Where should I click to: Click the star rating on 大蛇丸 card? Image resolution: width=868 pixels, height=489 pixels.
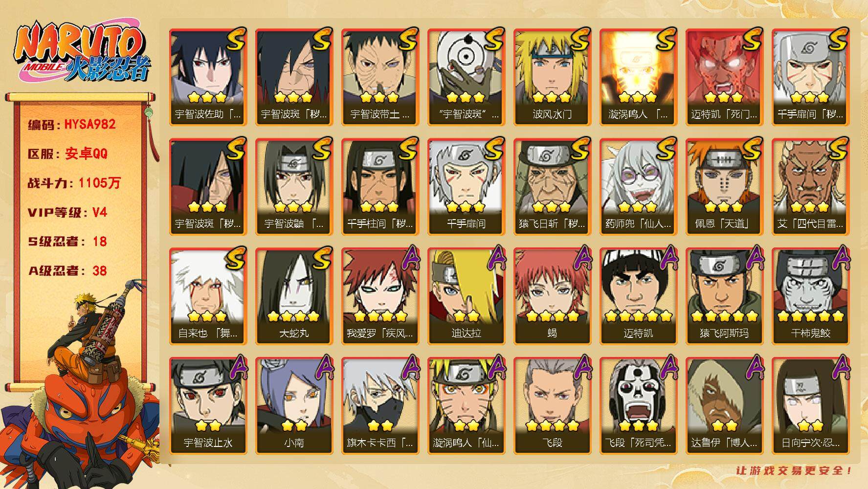pyautogui.click(x=294, y=316)
